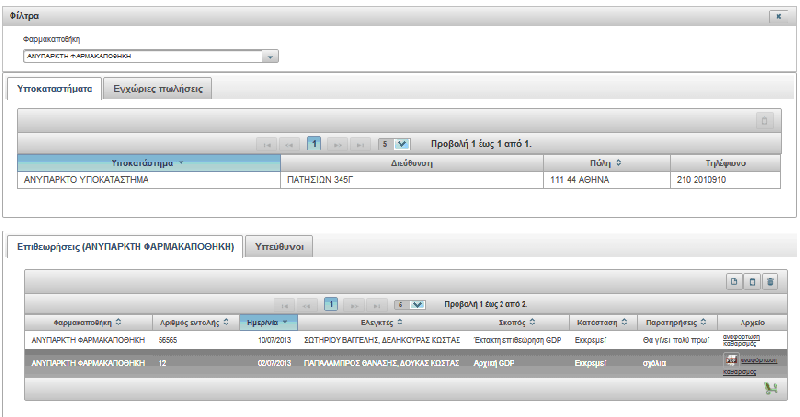Image resolution: width=800 pixels, height=417 pixels.
Task: Open the rows-per-page dropdown showing 6
Action: click(x=410, y=305)
